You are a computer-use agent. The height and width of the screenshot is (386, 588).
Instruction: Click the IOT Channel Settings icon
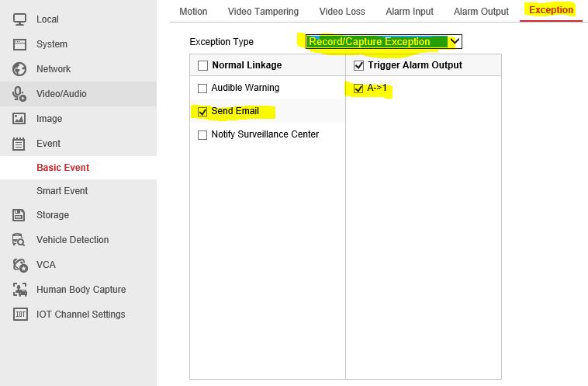[20, 315]
